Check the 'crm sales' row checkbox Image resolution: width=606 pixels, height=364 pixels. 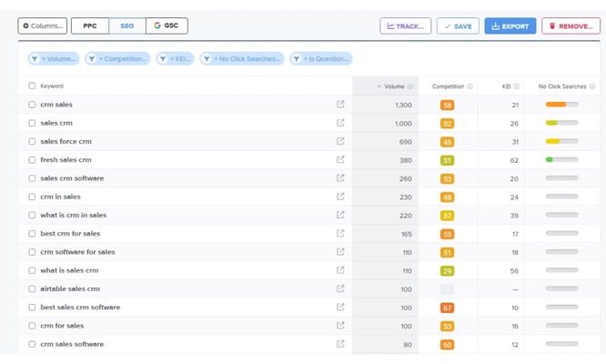click(32, 105)
